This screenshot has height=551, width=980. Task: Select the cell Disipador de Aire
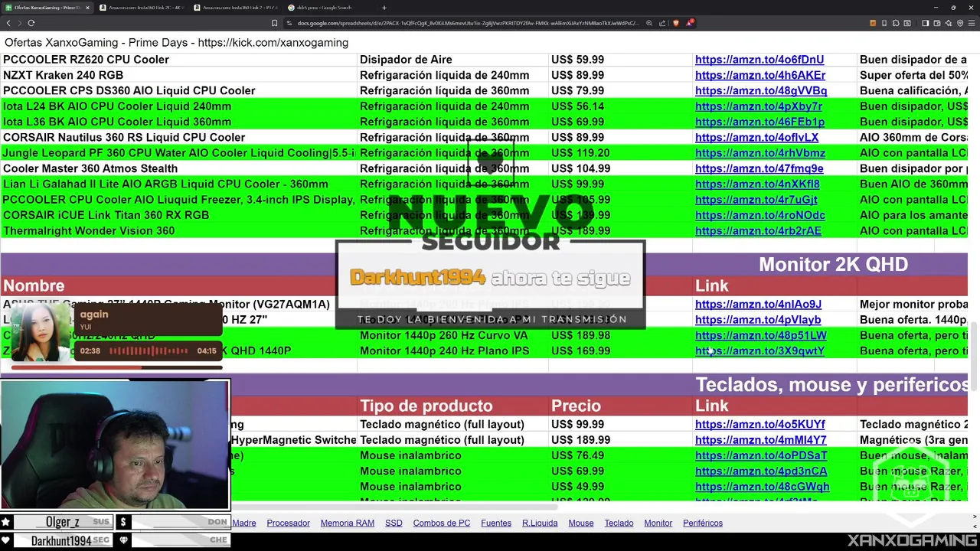(x=452, y=60)
